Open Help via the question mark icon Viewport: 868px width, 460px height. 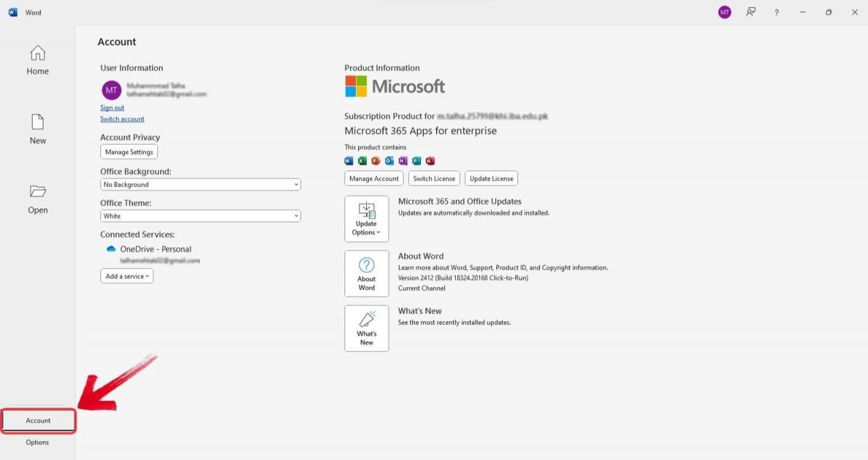776,12
